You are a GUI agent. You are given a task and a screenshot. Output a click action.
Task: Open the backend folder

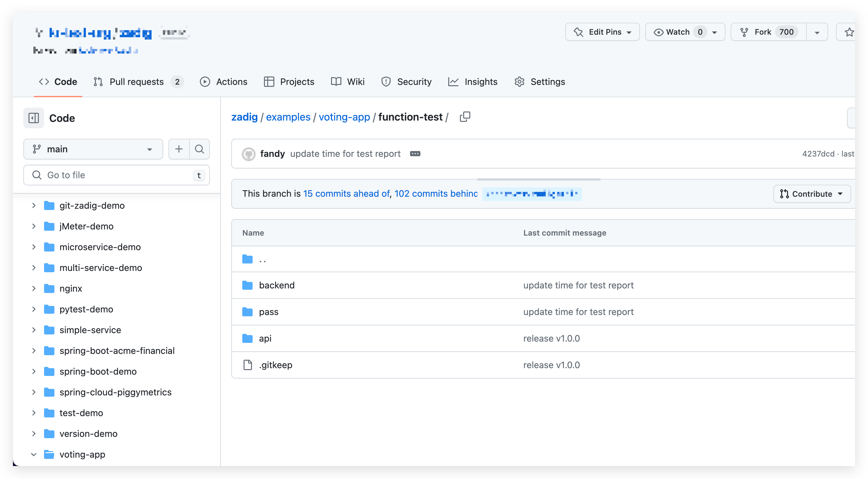pyautogui.click(x=276, y=285)
